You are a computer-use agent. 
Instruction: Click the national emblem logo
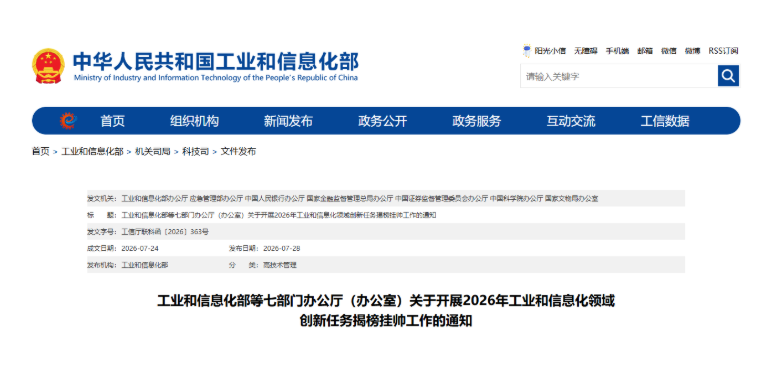coord(48,66)
